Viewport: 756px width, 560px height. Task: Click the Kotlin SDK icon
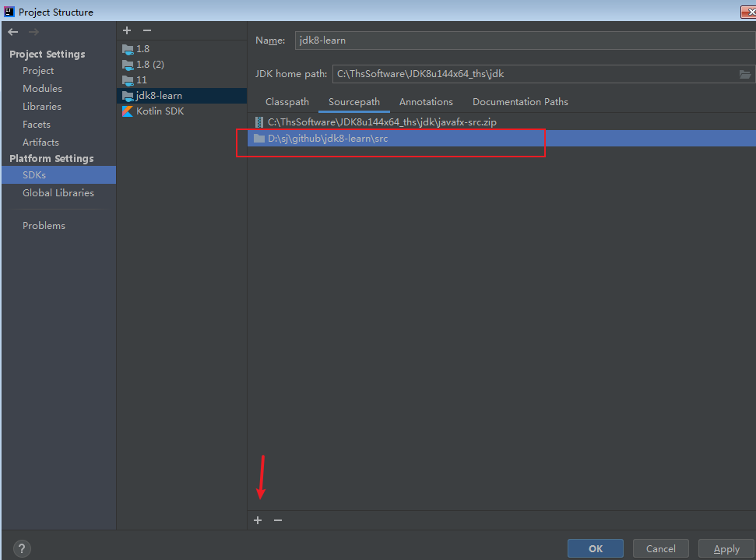pos(127,111)
